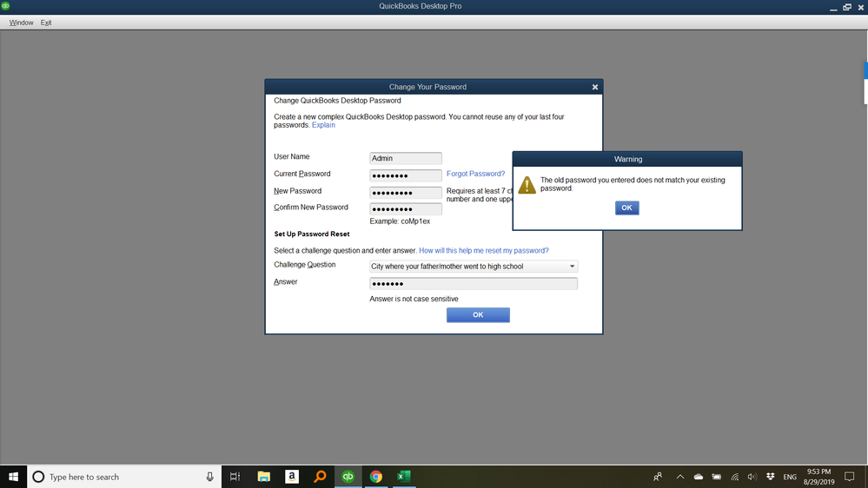Dismiss Warning dialog with OK
The image size is (868, 488).
(626, 208)
